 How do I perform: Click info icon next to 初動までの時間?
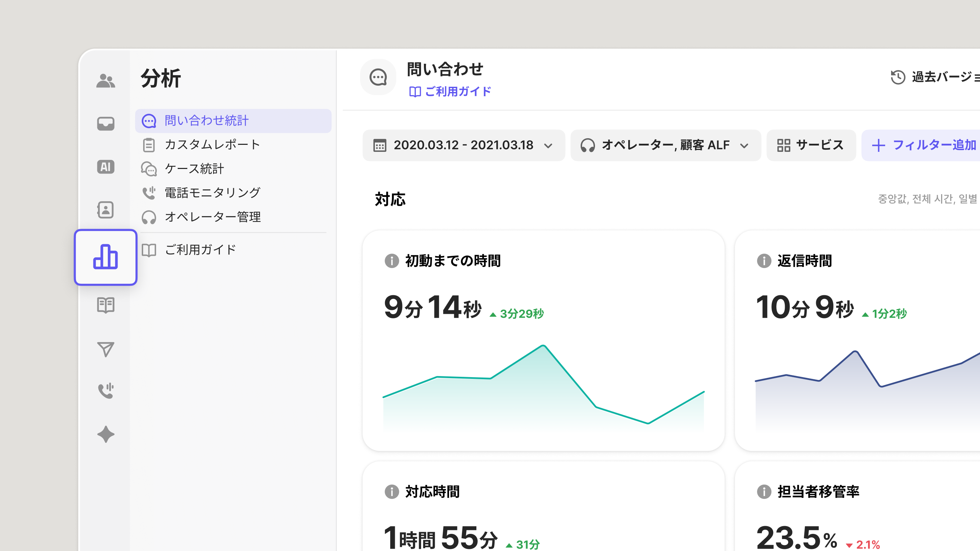coord(391,261)
